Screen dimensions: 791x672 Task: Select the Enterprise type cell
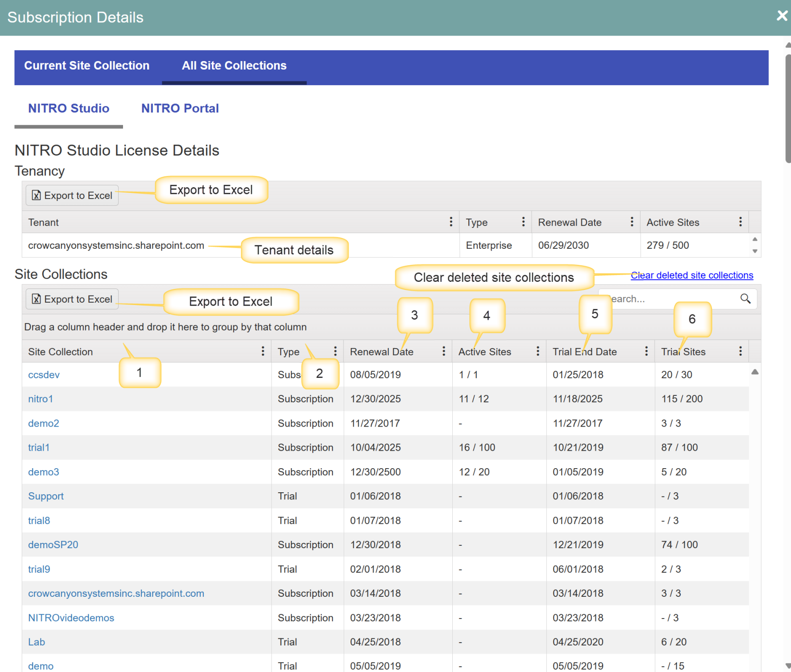point(496,245)
